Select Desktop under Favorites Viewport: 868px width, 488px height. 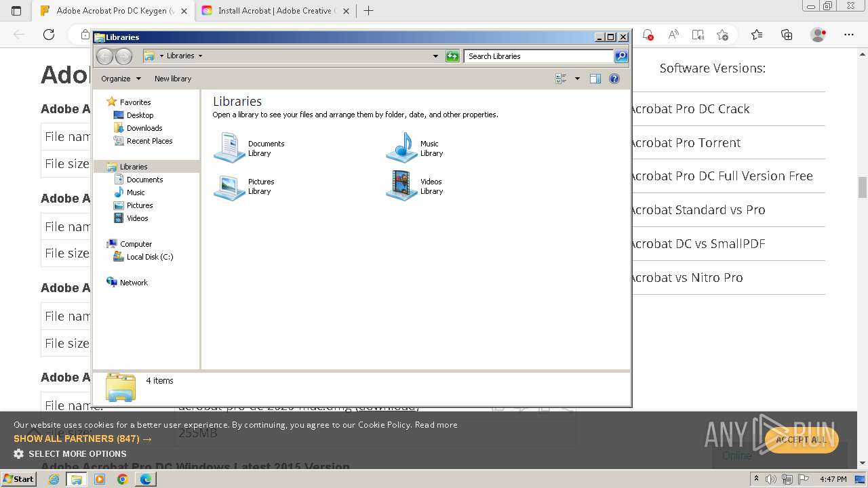click(x=140, y=115)
